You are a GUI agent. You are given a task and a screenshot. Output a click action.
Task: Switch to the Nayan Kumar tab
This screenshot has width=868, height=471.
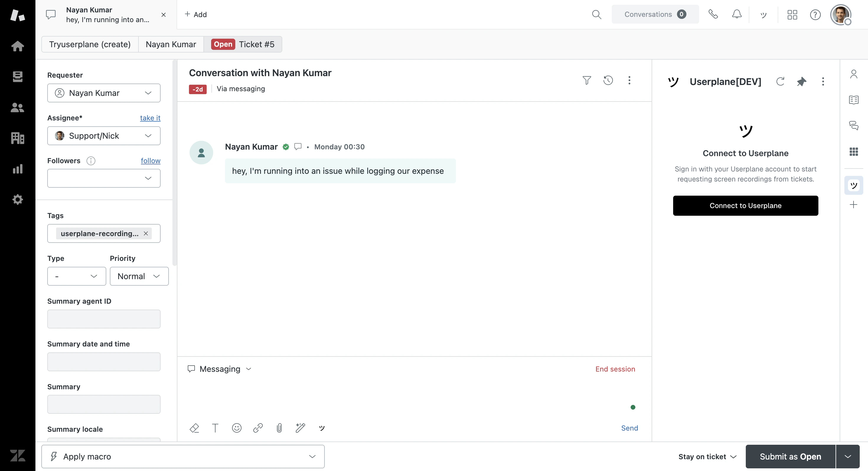click(171, 45)
